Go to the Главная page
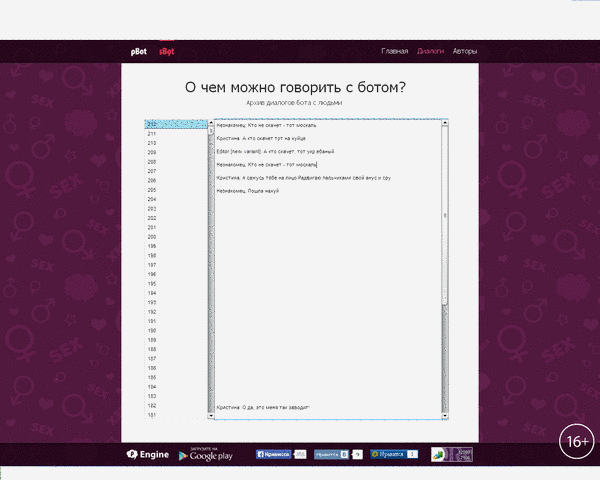 pyautogui.click(x=395, y=51)
